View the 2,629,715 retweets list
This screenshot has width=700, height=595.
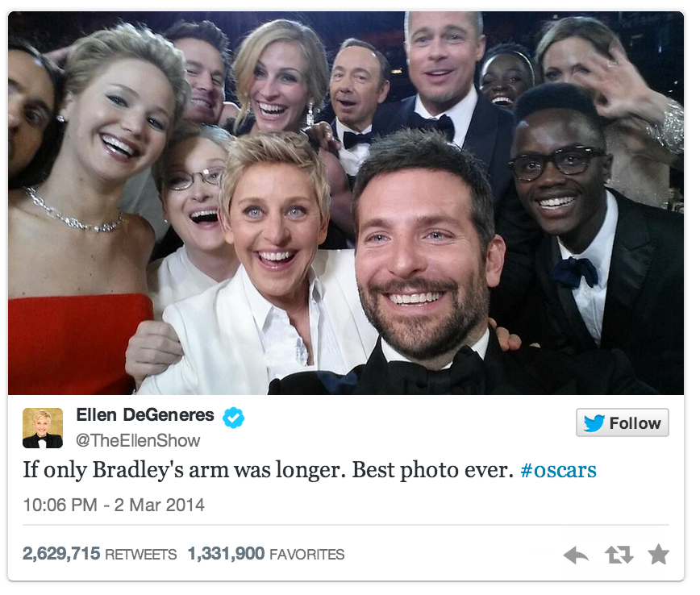pos(99,554)
